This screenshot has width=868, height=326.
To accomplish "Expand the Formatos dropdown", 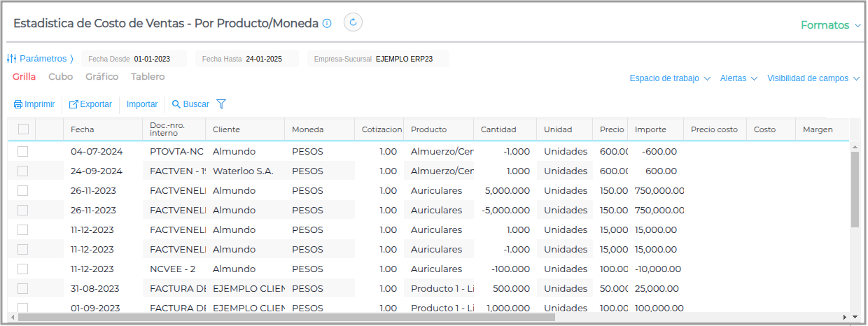I will [x=830, y=25].
